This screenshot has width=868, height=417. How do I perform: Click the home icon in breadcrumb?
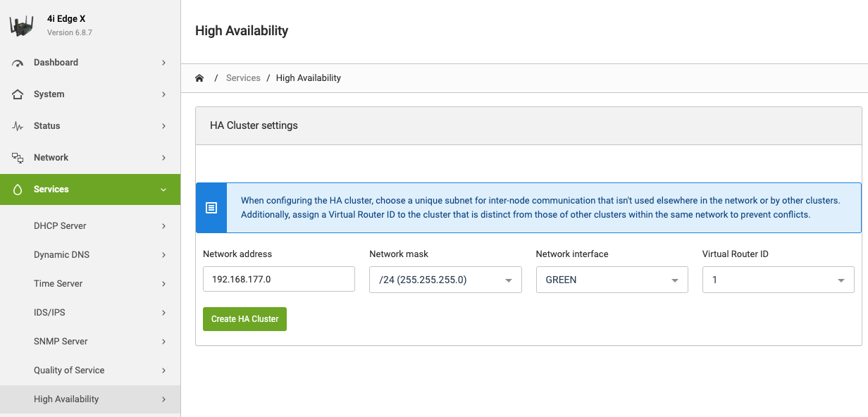(199, 78)
